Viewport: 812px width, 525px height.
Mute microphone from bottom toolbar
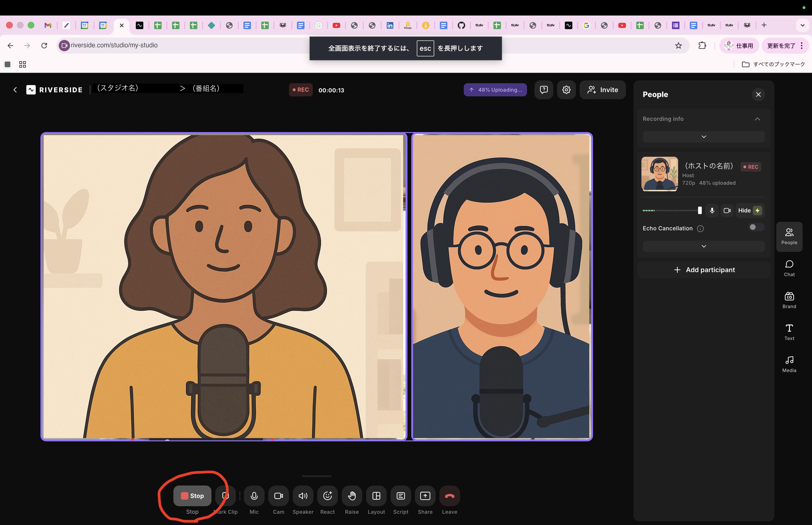tap(254, 495)
